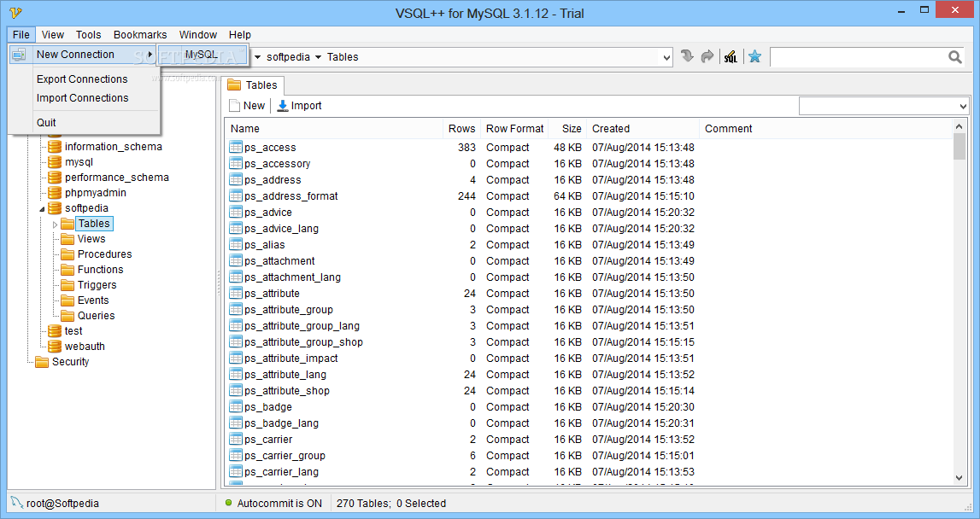
Task: Select the ps_carrier_group row
Action: pyautogui.click(x=590, y=455)
